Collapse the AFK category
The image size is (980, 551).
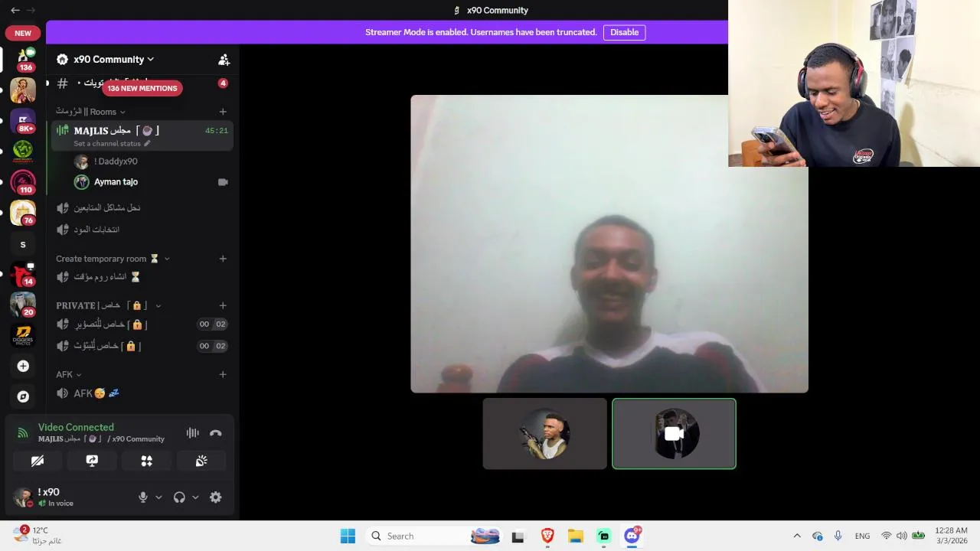(x=68, y=374)
